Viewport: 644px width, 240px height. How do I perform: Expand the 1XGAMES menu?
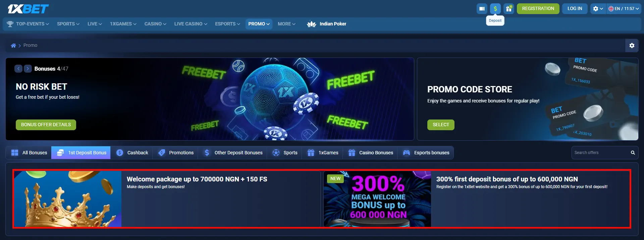pos(123,24)
